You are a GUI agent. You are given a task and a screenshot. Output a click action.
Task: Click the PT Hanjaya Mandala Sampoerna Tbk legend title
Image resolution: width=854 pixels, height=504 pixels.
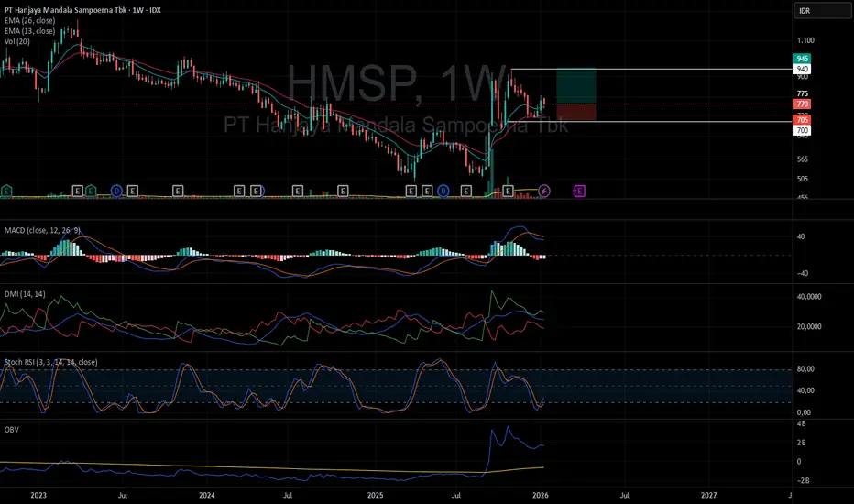pos(82,10)
